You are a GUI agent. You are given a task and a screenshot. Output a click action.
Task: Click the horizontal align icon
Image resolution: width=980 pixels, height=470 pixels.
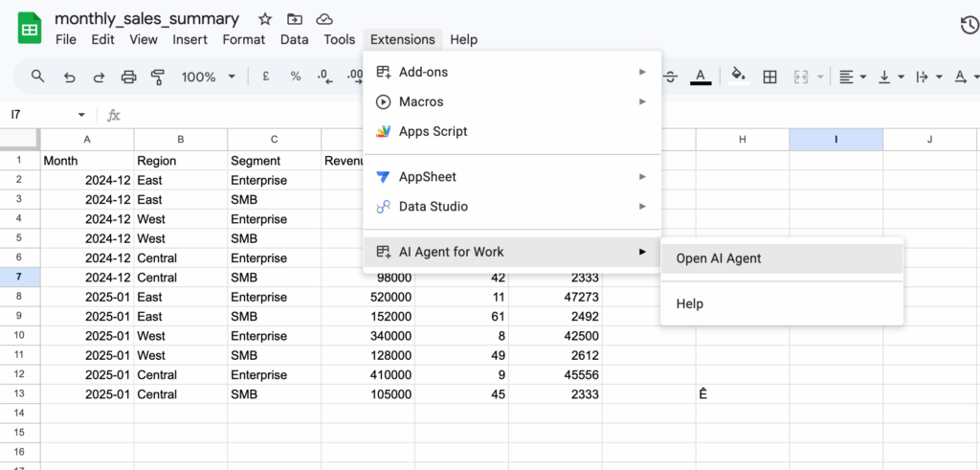(846, 77)
